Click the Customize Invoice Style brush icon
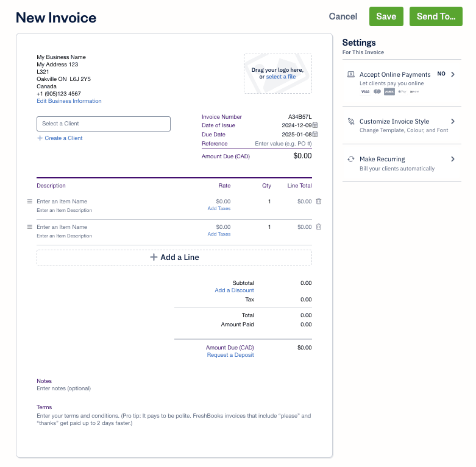 (350, 122)
